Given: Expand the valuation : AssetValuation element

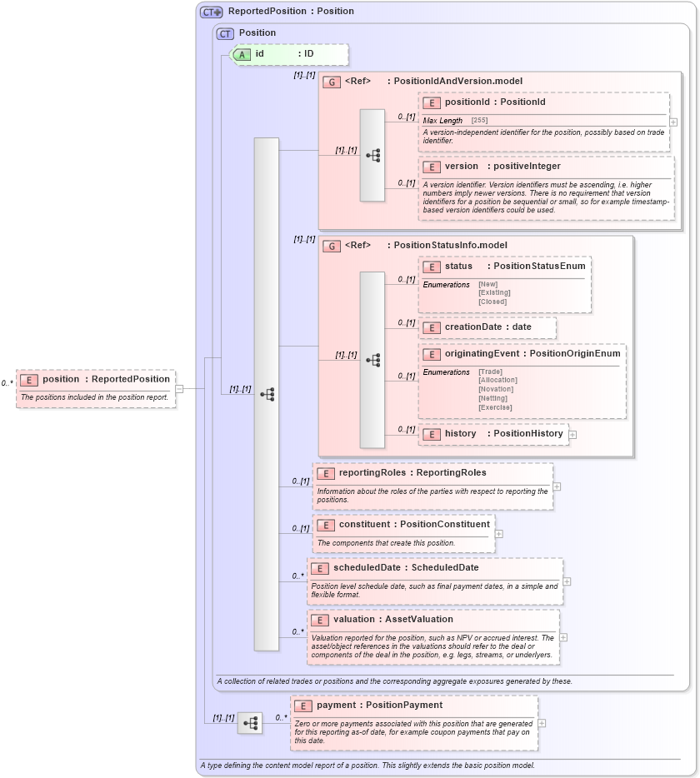Looking at the screenshot, I should [x=563, y=637].
